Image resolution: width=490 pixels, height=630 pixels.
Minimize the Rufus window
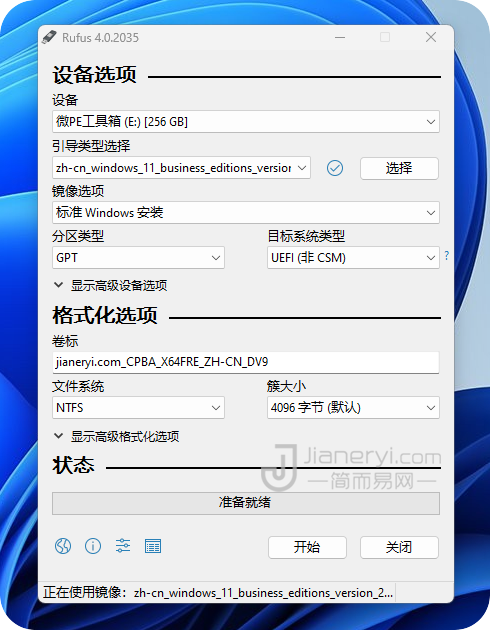click(340, 37)
